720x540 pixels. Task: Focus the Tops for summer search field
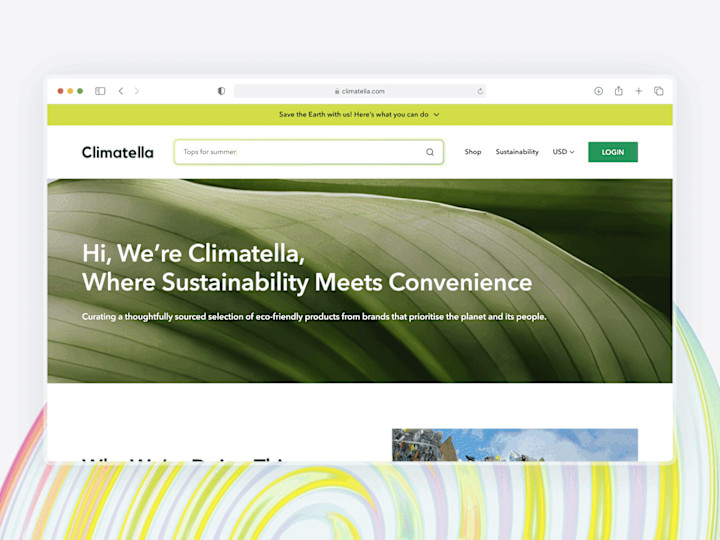[x=309, y=152]
